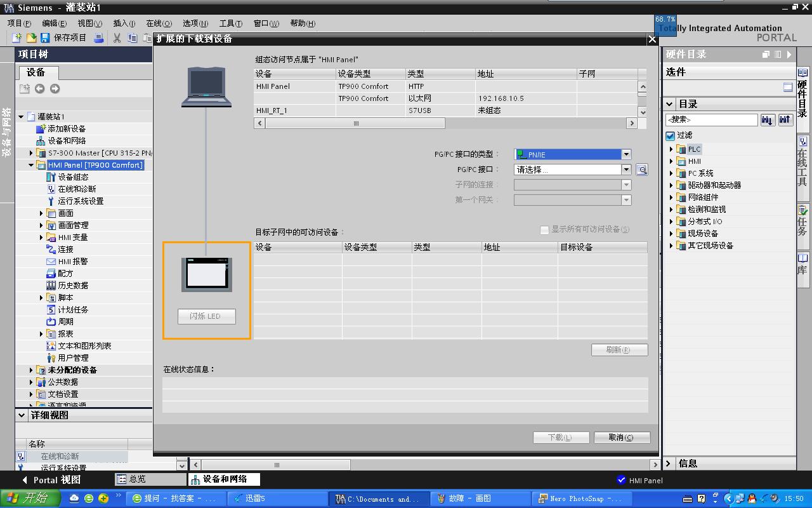
Task: Click the cut scissors icon
Action: tap(117, 38)
